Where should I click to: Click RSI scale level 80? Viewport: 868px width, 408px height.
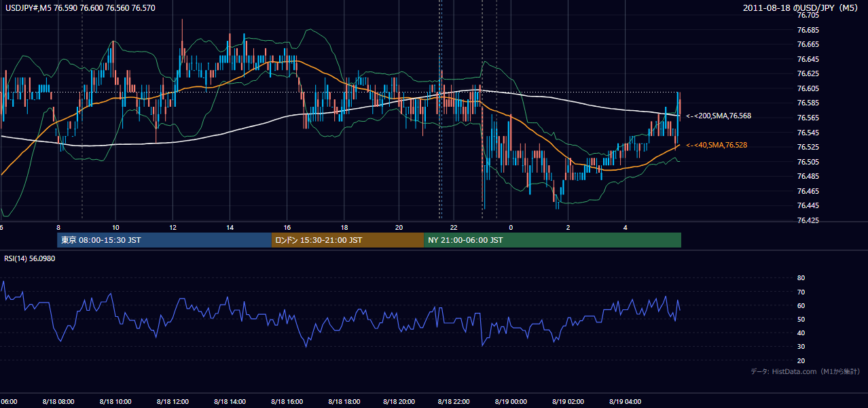point(801,278)
